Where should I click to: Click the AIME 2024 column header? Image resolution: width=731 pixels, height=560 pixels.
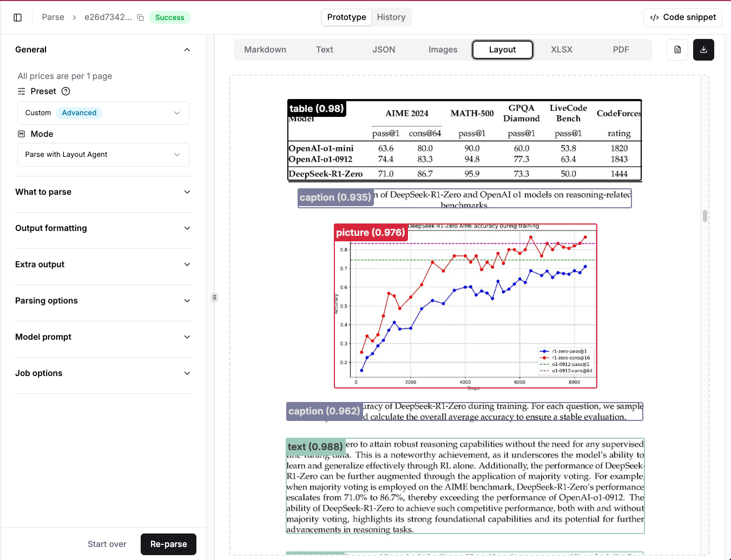coord(407,114)
